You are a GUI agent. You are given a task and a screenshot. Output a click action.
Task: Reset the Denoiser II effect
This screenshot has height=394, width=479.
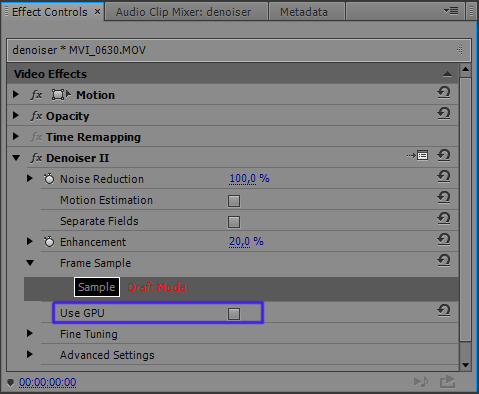point(444,156)
